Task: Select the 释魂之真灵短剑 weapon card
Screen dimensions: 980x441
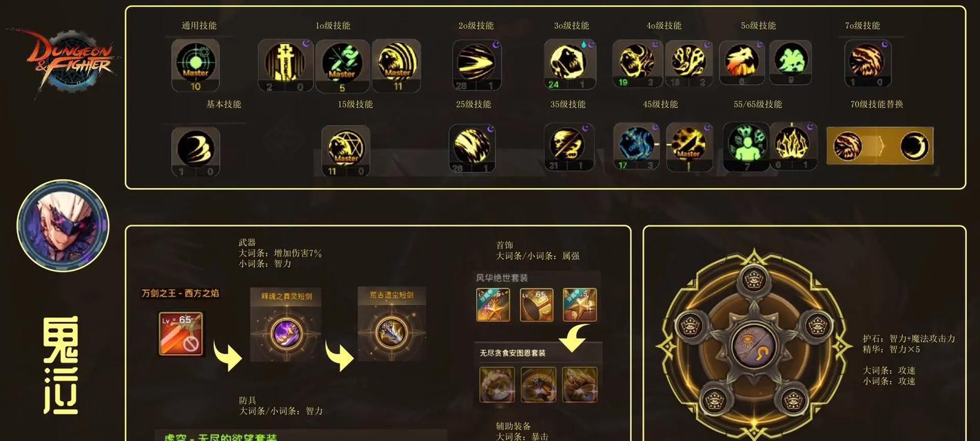Action: pyautogui.click(x=285, y=324)
